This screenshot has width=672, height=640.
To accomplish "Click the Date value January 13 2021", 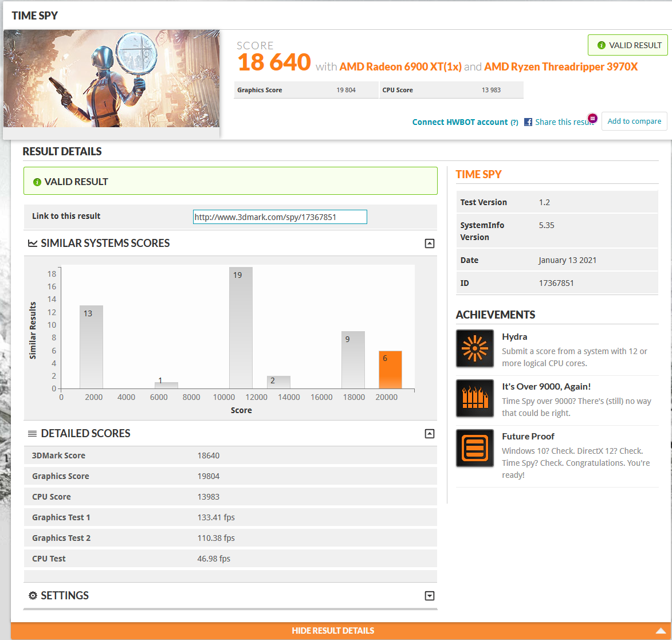I will point(567,260).
